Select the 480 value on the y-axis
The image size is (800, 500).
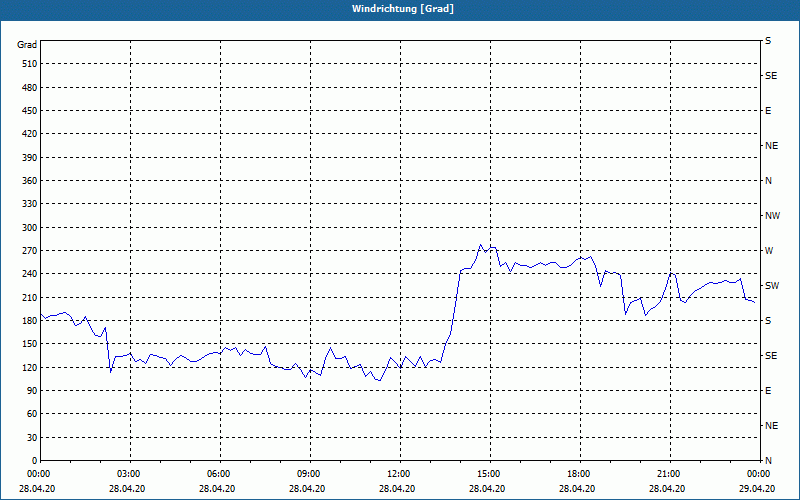coord(30,87)
